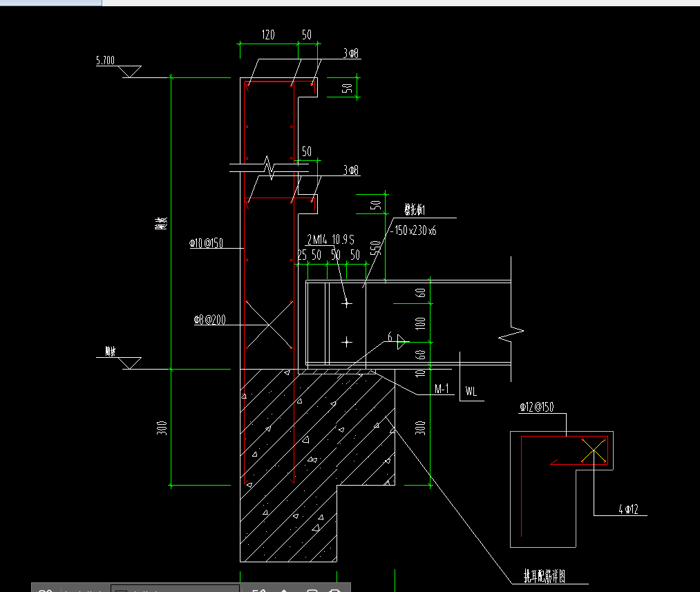The image size is (700, 592).
Task: Click the 120 dimension text at top
Action: (268, 35)
